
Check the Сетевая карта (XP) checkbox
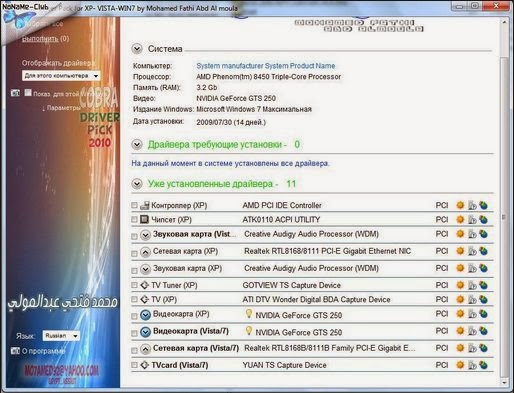pos(134,254)
